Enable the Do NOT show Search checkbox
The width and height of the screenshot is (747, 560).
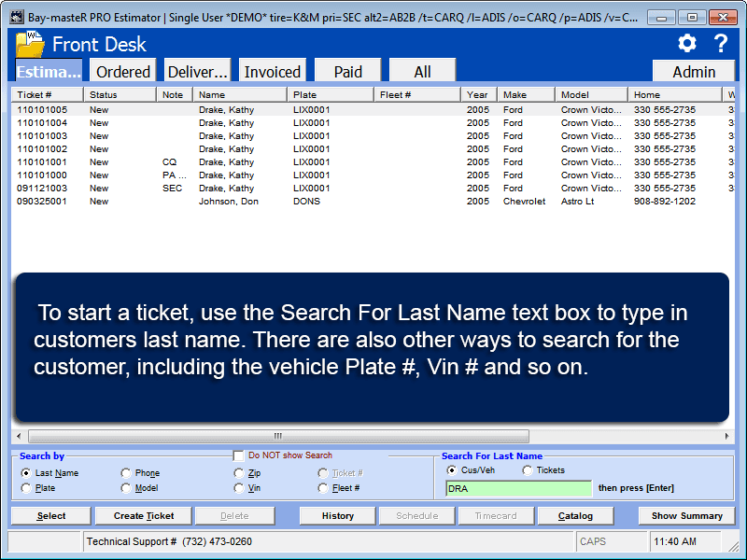(x=239, y=455)
